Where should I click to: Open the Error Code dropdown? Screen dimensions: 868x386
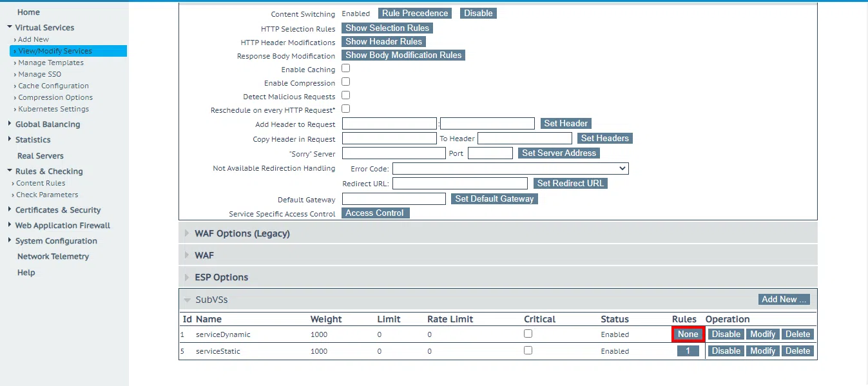tap(510, 168)
